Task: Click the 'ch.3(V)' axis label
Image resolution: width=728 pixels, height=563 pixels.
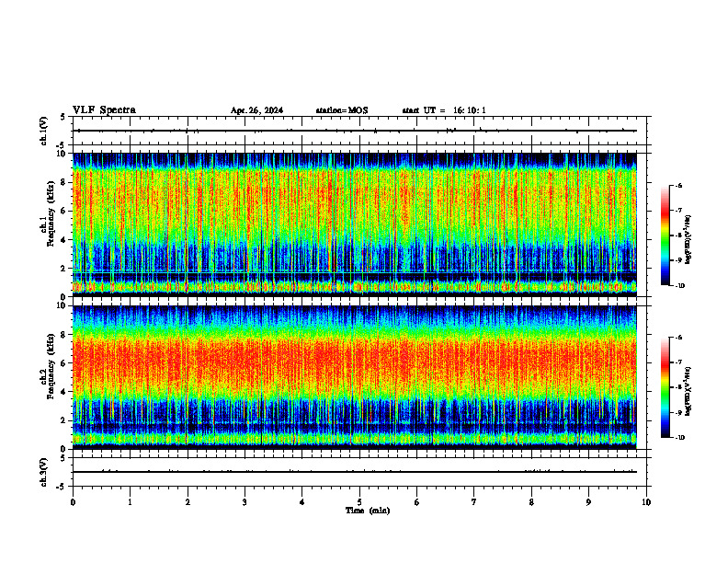Action: coord(43,472)
